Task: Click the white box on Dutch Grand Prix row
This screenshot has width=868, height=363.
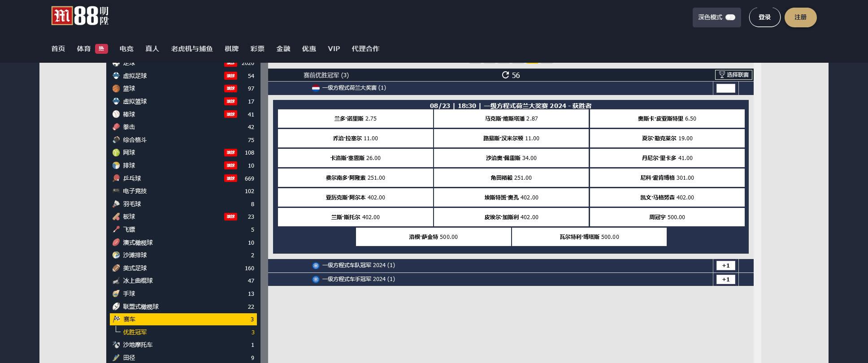Action: [726, 88]
